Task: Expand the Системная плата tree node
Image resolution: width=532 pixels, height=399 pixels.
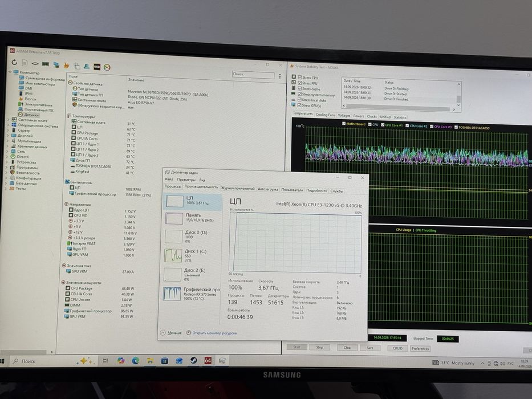Action: 8,120
